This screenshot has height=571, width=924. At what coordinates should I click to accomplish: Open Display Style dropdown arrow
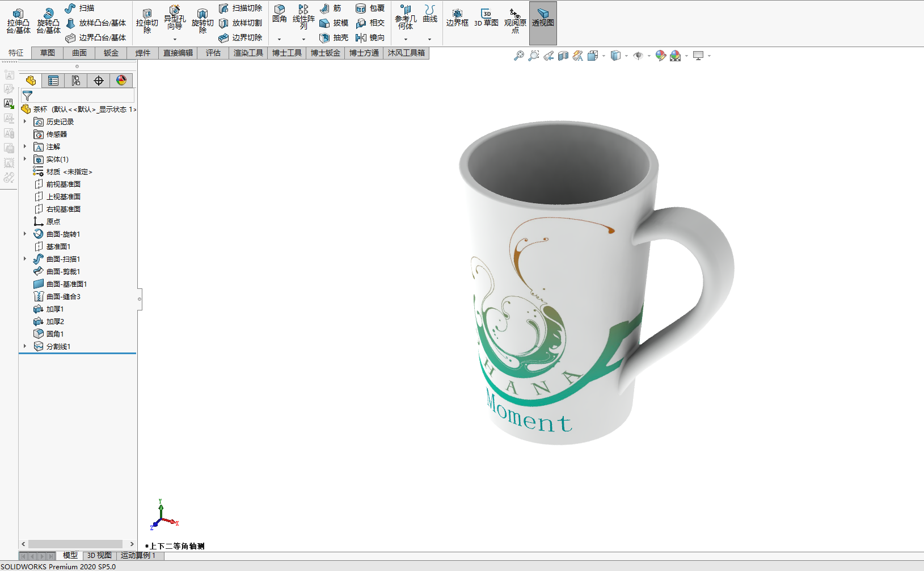coord(626,56)
